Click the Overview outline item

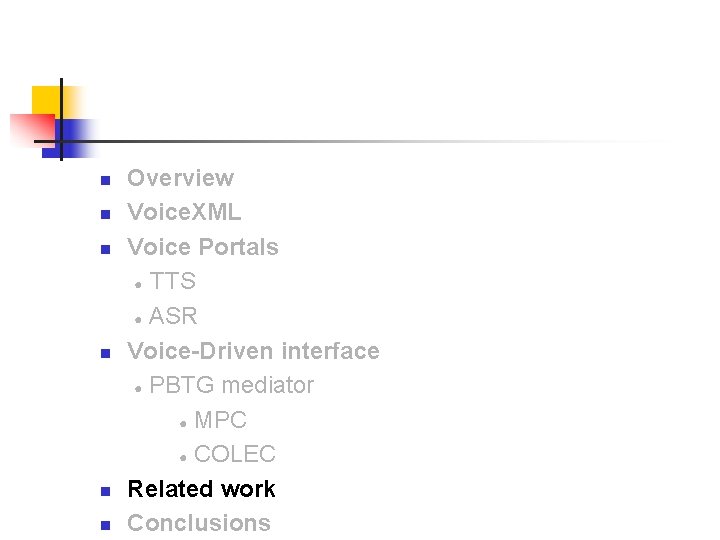(180, 178)
